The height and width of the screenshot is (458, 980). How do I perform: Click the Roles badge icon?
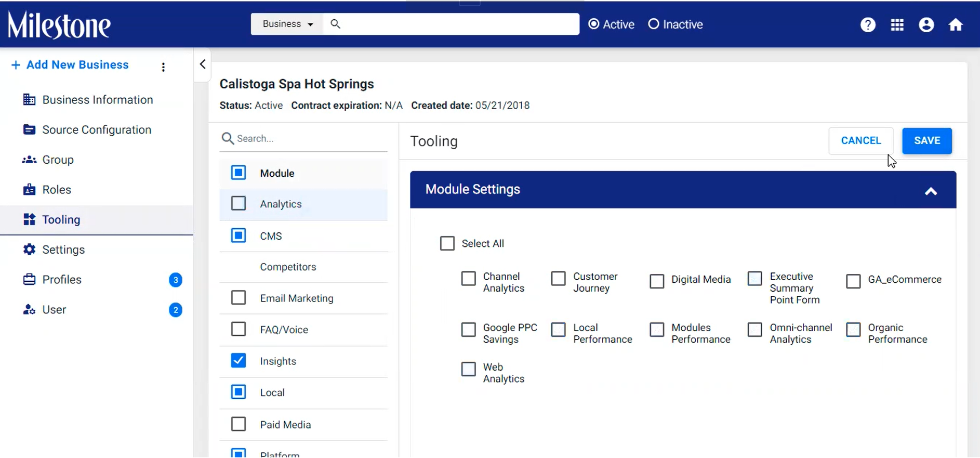click(29, 190)
